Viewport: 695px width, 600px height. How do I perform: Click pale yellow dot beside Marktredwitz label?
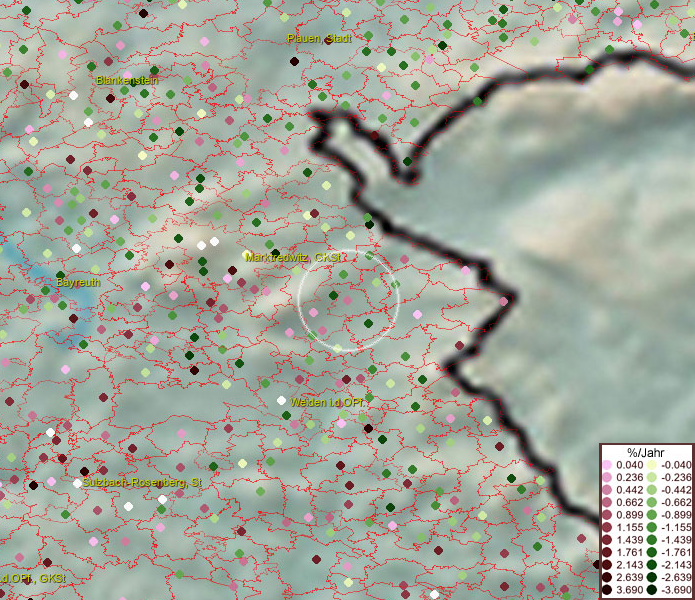pos(247,254)
